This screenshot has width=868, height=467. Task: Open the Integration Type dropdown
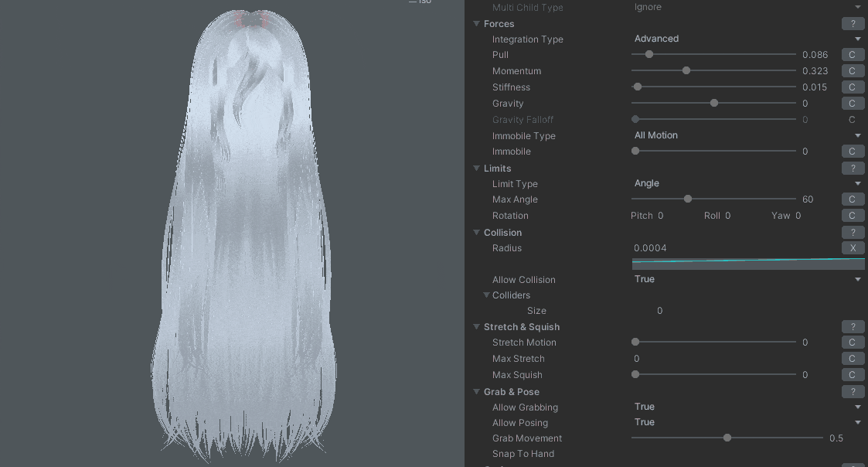(747, 39)
